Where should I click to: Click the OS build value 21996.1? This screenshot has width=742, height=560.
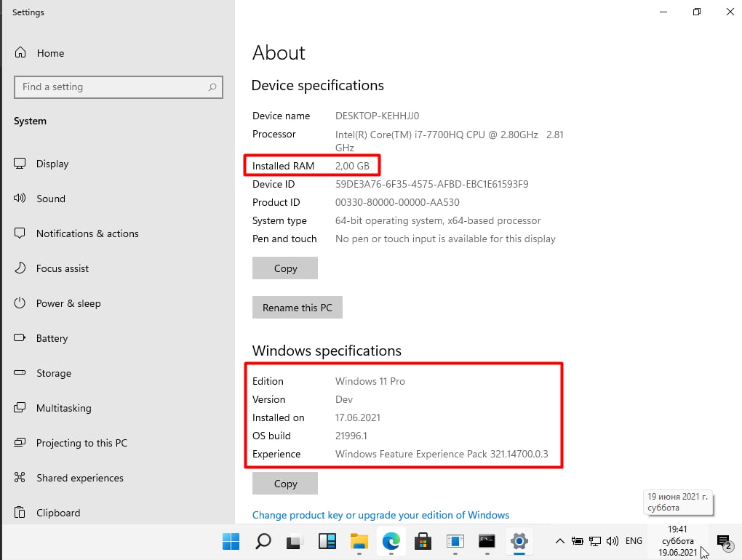coord(351,436)
